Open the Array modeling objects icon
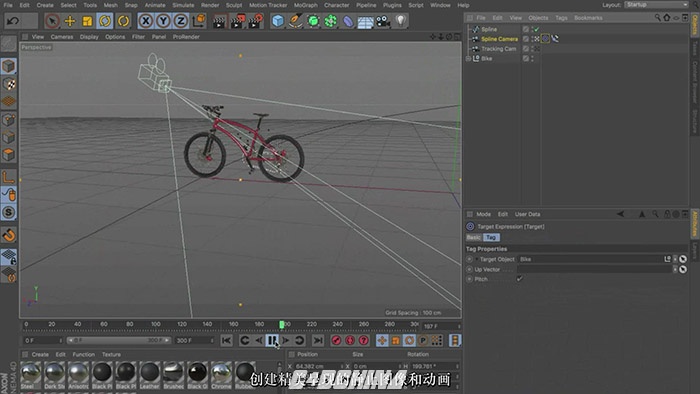Viewport: 700px width, 394px height. point(330,21)
